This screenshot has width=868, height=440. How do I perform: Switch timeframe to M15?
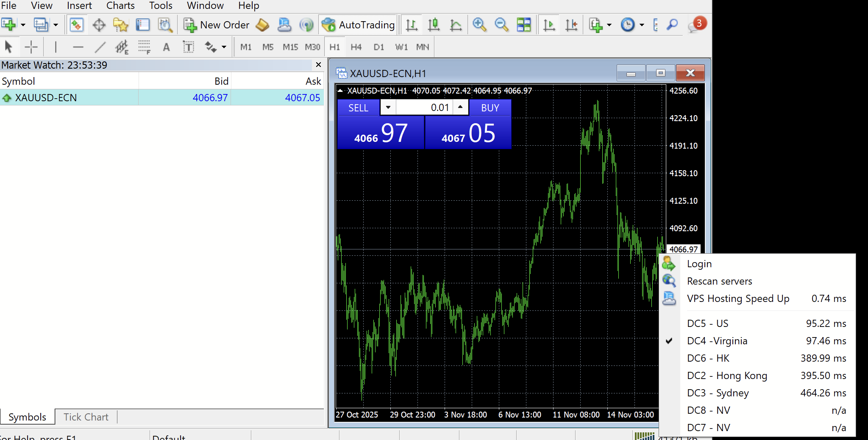pos(290,47)
